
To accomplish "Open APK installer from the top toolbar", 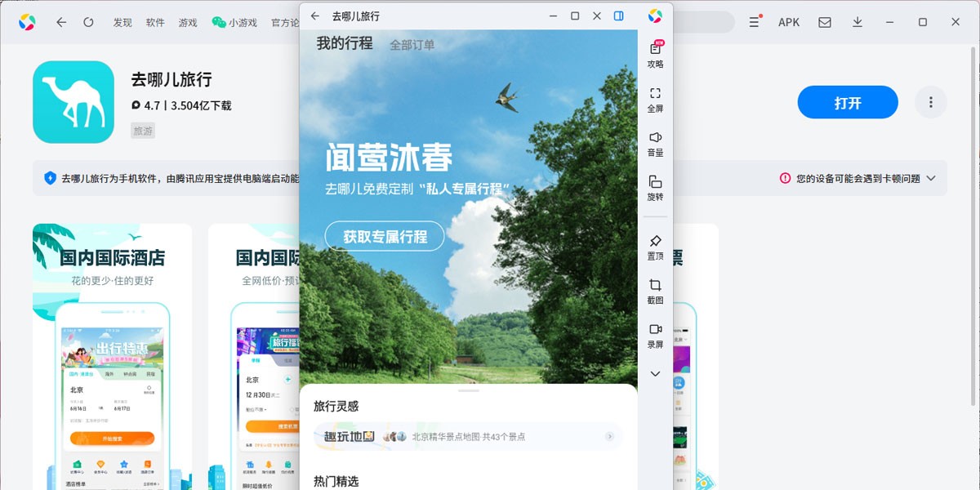I will click(788, 22).
